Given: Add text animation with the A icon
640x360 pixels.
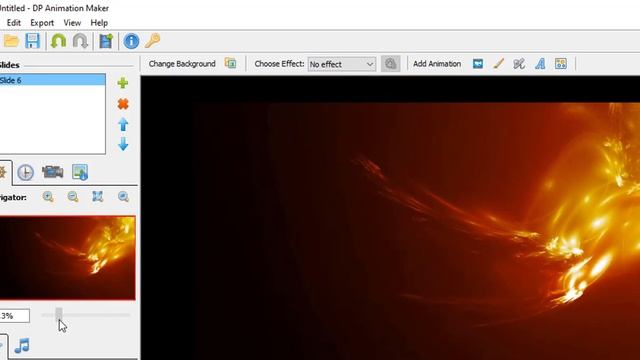Looking at the screenshot, I should 540,64.
